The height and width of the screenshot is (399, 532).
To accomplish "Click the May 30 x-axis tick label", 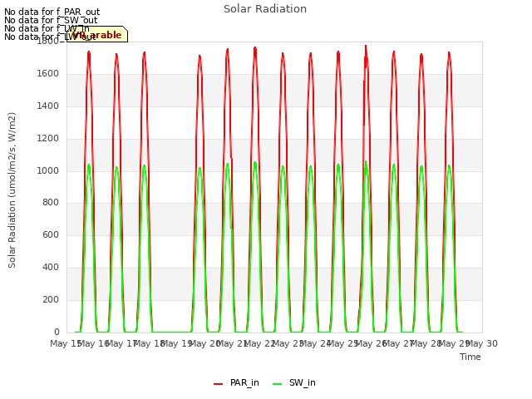I will (482, 343).
